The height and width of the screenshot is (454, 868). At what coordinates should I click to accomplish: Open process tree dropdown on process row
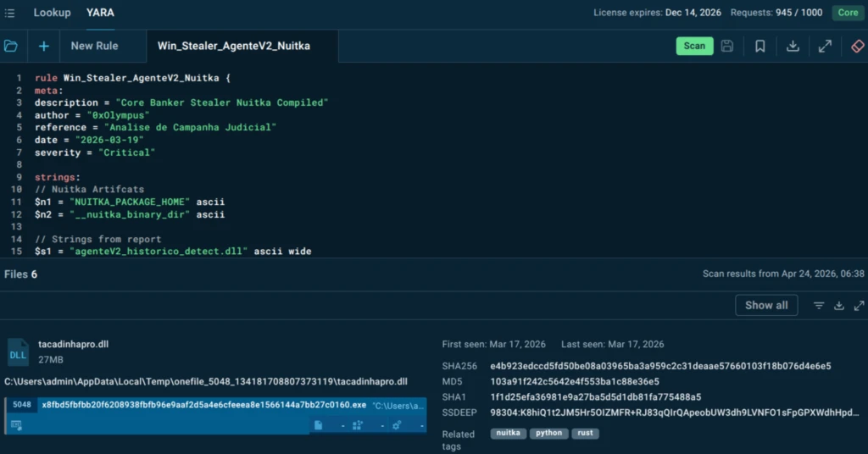tap(362, 425)
